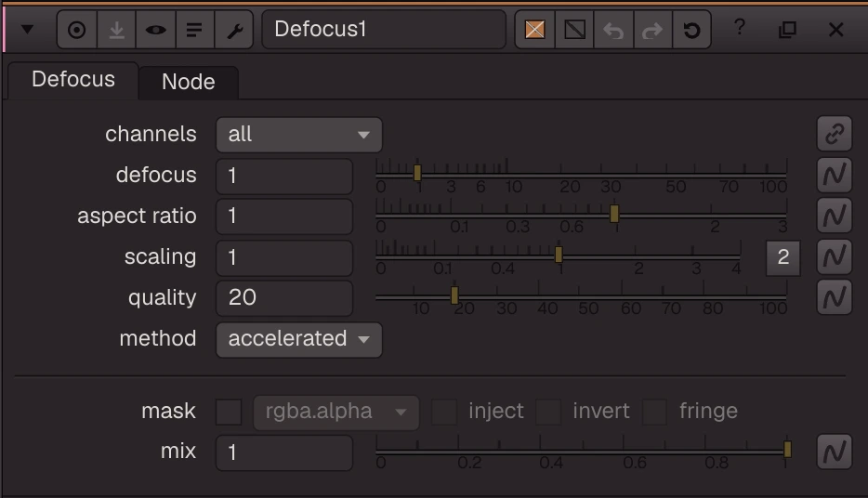Open the scaling animation curve menu
This screenshot has width=868, height=498.
[835, 256]
